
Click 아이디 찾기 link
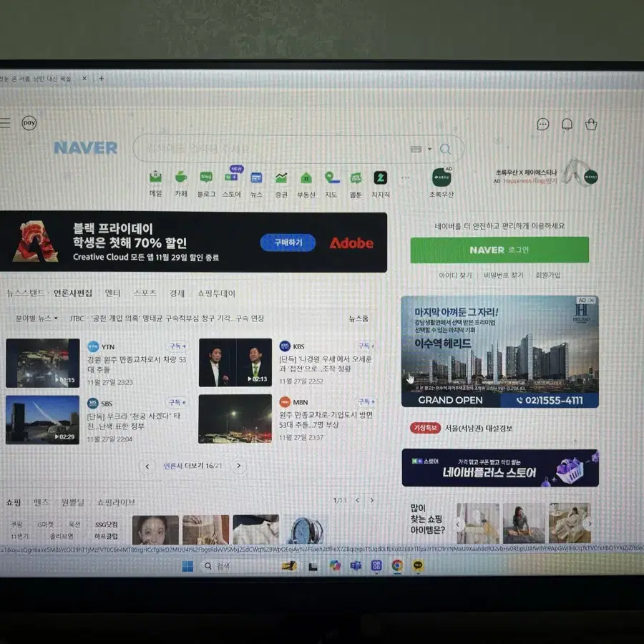(456, 275)
